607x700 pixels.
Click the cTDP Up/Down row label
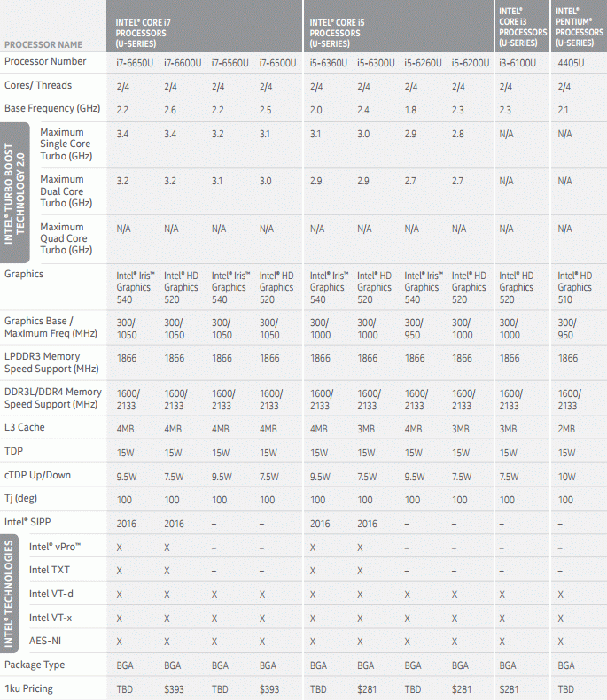37,475
